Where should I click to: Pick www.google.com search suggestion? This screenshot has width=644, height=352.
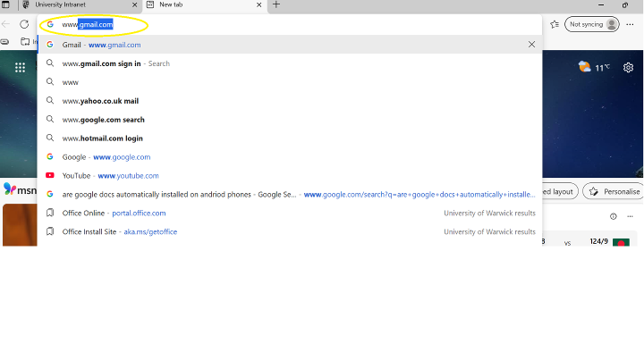(x=290, y=120)
